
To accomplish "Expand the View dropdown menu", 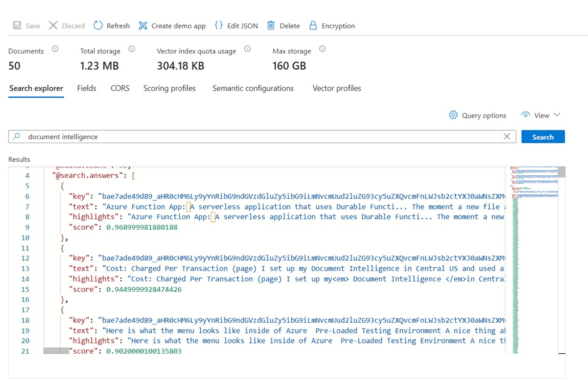I will pyautogui.click(x=541, y=115).
